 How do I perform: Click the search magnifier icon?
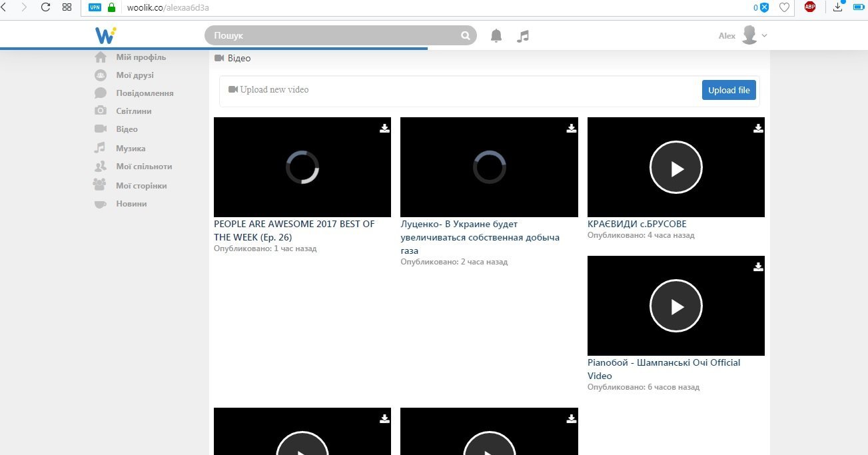coord(466,36)
